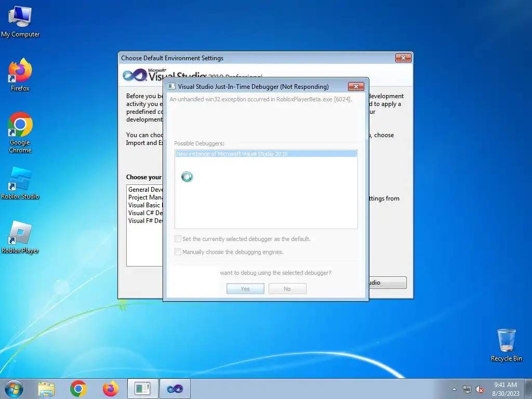The image size is (532, 399).
Task: Check Set the currently selected debugger as default
Action: point(178,239)
